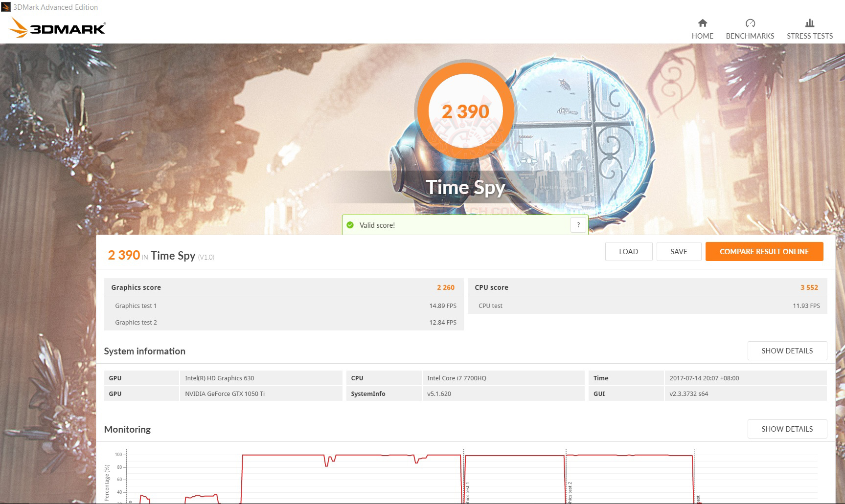Click the Time Spy V1.0 version label

pos(206,257)
